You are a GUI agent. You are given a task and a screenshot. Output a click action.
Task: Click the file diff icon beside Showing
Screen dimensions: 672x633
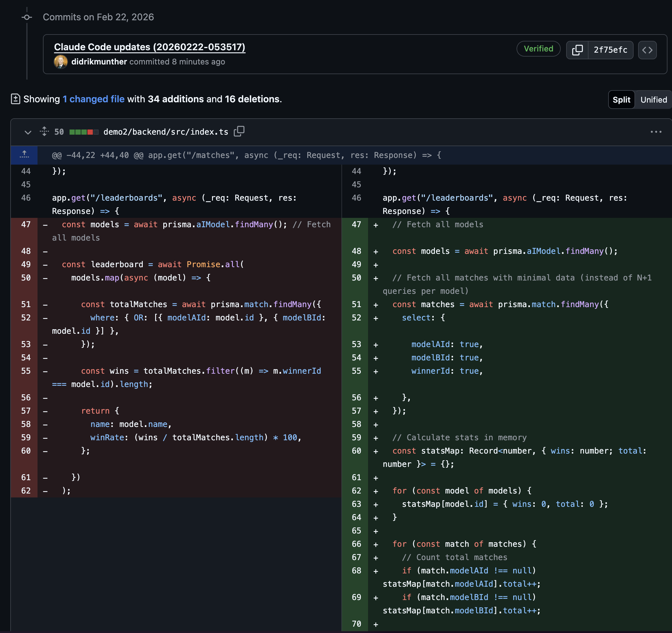15,99
